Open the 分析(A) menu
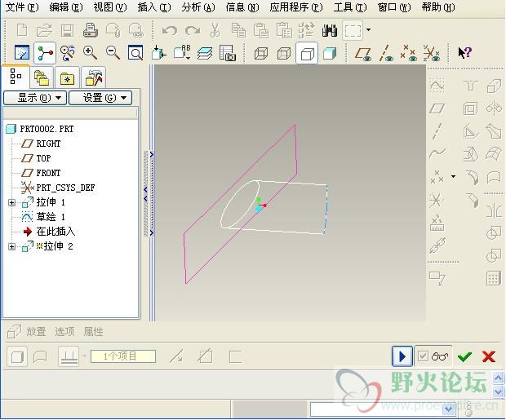The width and height of the screenshot is (506, 420). [x=198, y=7]
